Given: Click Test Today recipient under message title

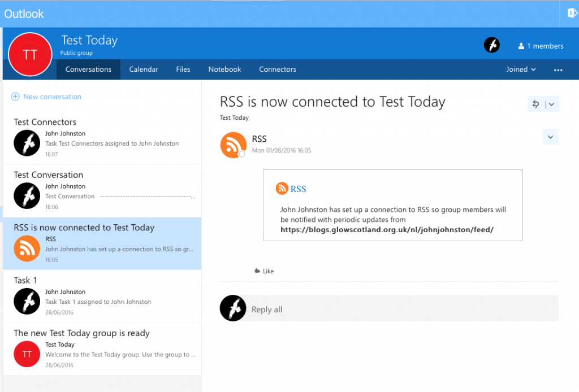Looking at the screenshot, I should pyautogui.click(x=235, y=117).
